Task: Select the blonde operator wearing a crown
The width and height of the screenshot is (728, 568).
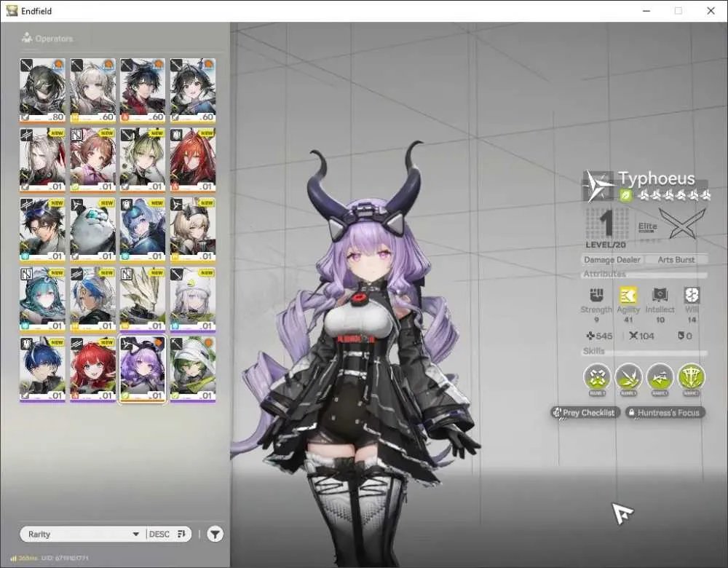Action: [x=193, y=229]
